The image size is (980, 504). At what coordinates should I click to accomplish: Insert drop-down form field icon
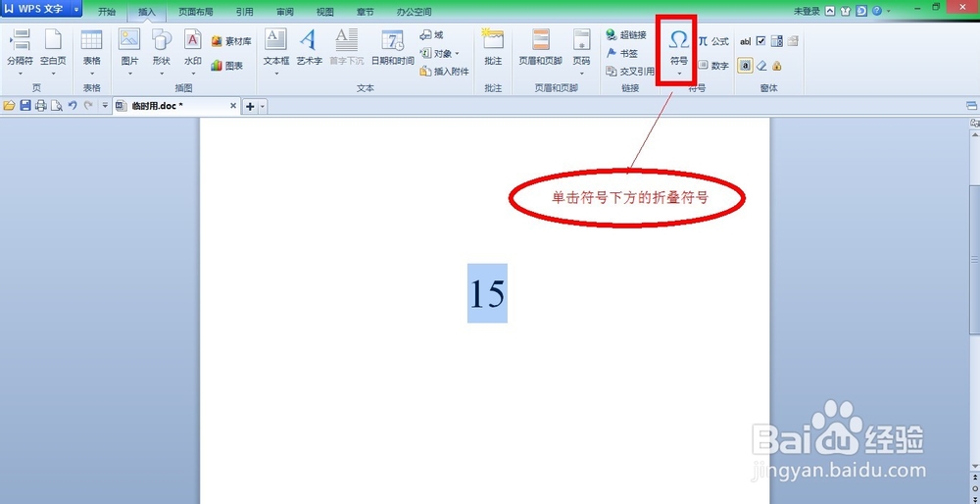tap(777, 41)
